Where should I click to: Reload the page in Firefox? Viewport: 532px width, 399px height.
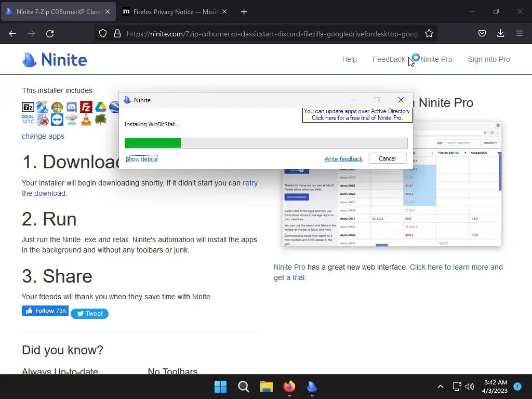[x=50, y=34]
